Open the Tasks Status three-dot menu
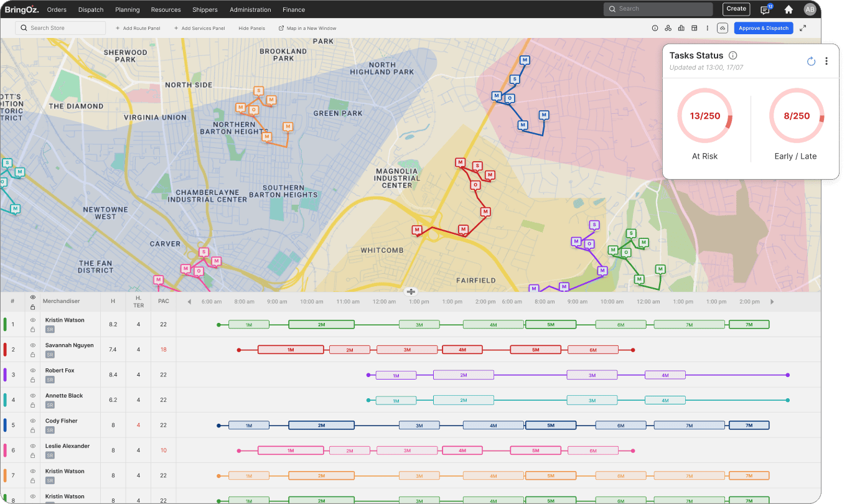847x504 pixels. click(x=826, y=61)
